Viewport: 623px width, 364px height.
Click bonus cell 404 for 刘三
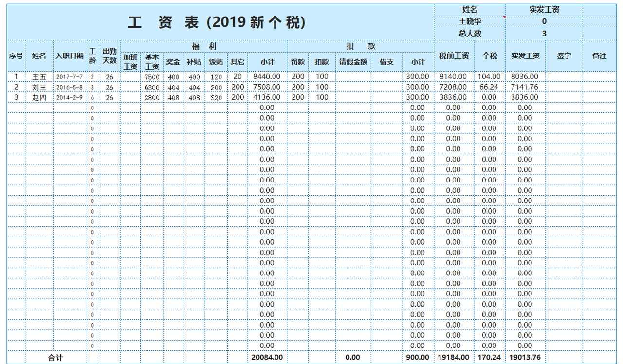173,87
